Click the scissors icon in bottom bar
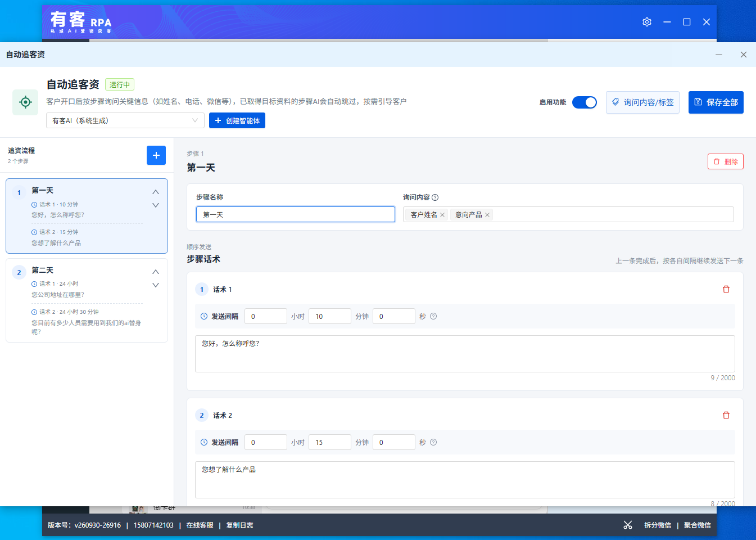 (x=628, y=525)
